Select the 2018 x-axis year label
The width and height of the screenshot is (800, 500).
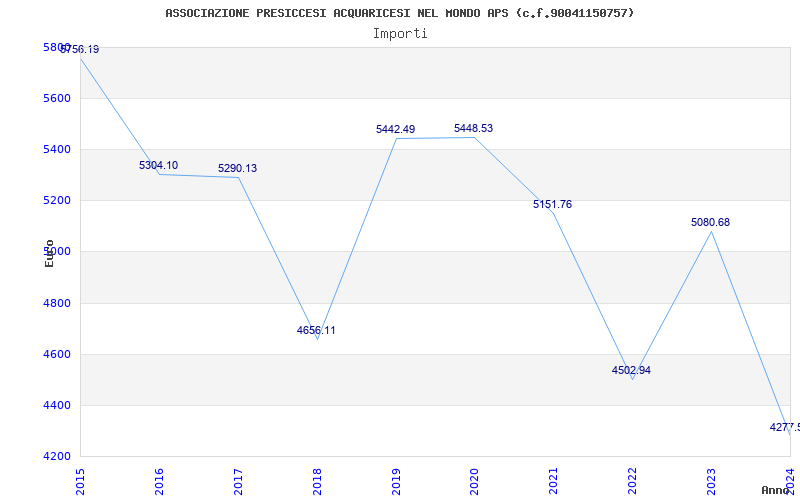click(x=317, y=481)
